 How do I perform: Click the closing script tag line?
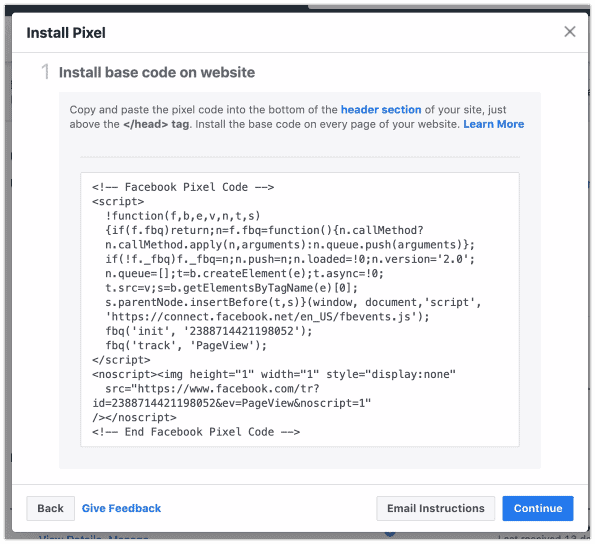coord(121,360)
